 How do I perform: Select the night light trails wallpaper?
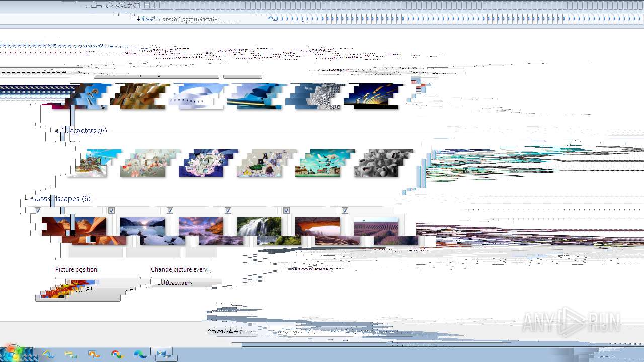373,96
